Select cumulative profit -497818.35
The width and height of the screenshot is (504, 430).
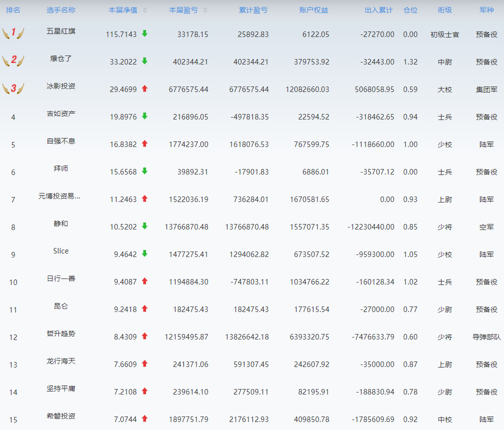pyautogui.click(x=249, y=117)
